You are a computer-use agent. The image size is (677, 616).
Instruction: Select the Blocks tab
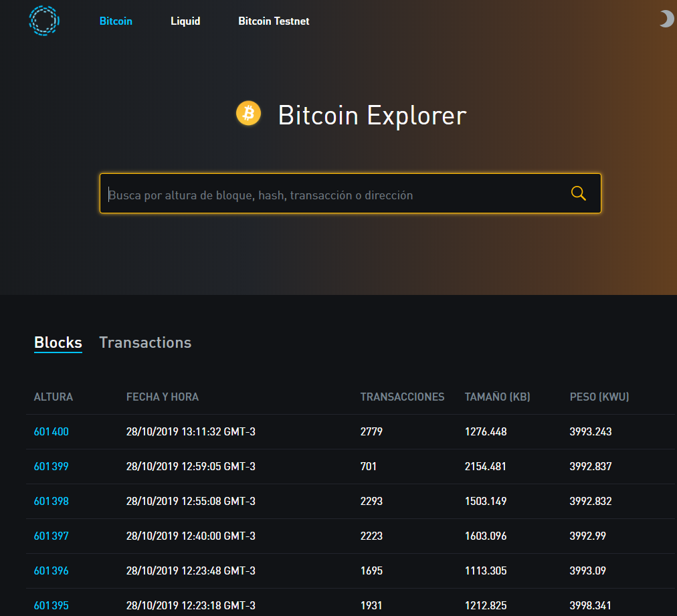tap(58, 342)
